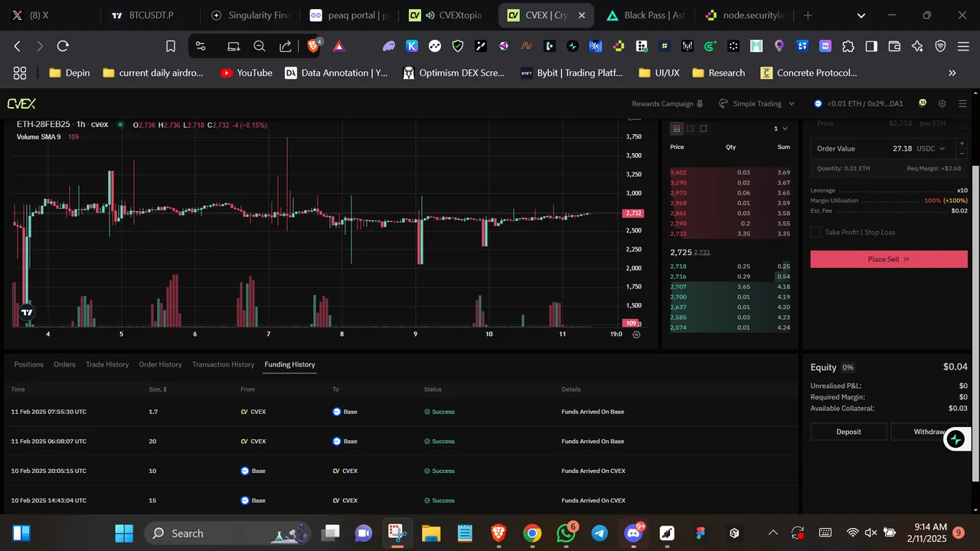Image resolution: width=980 pixels, height=551 pixels.
Task: Open the Order History tab
Action: click(160, 364)
